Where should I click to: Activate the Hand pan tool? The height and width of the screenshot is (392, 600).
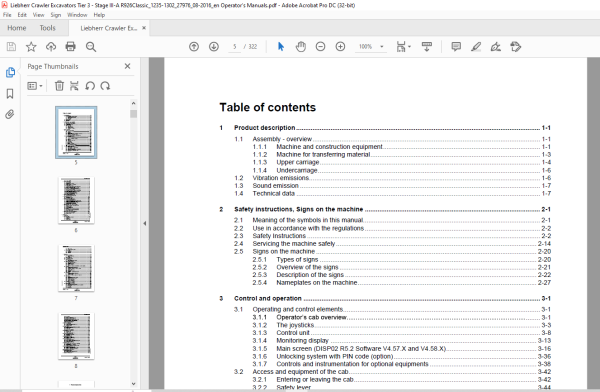pyautogui.click(x=301, y=47)
